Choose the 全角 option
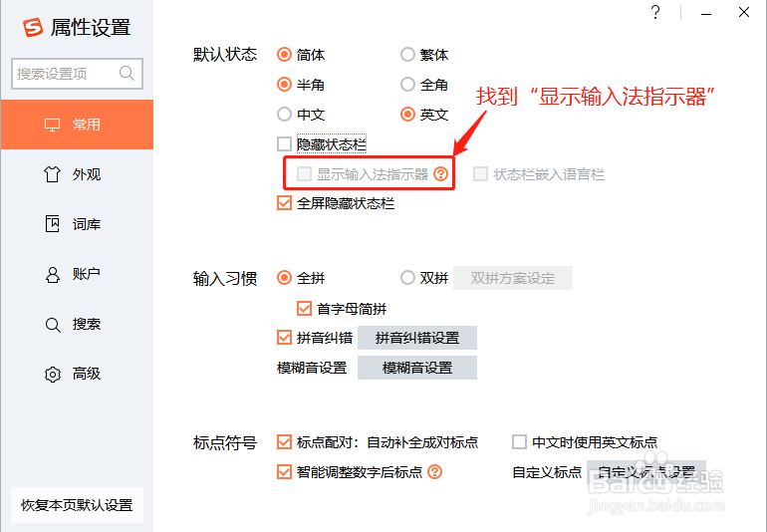Viewport: 767px width, 532px height. (x=407, y=84)
